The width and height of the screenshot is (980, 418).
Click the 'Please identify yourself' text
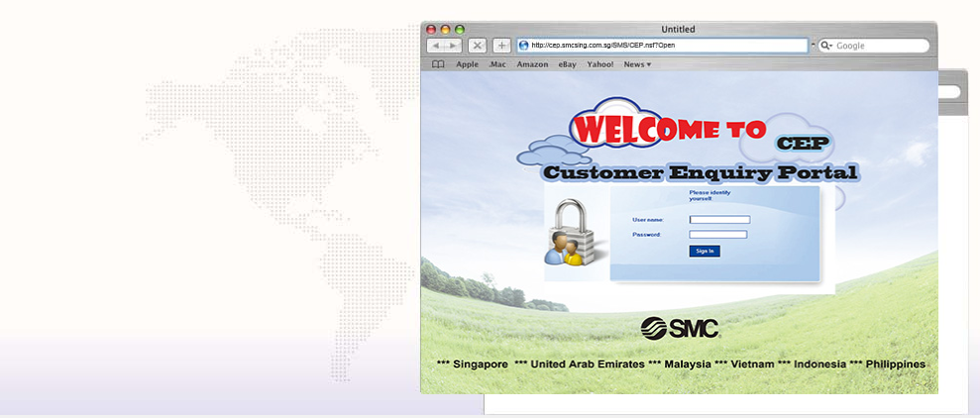tap(709, 195)
